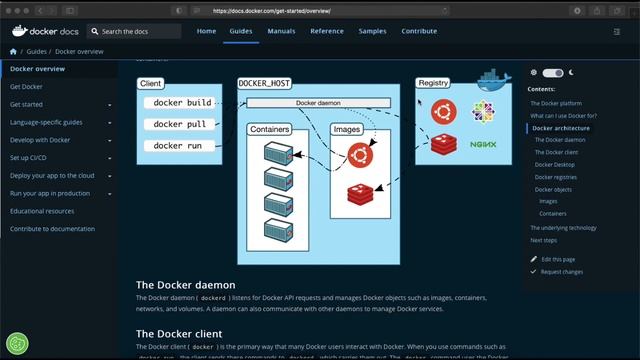Open Contribute to documentation link
Viewport: 640px width, 360px height.
tap(52, 229)
